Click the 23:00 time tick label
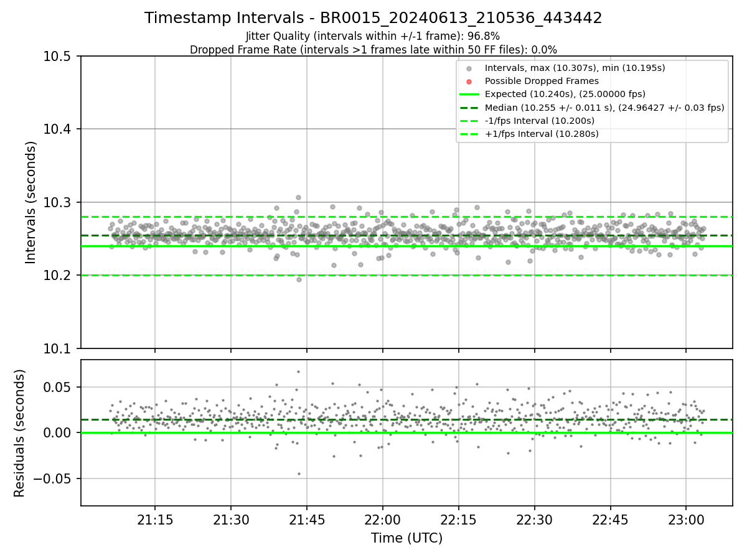The height and width of the screenshot is (560, 747). click(686, 520)
